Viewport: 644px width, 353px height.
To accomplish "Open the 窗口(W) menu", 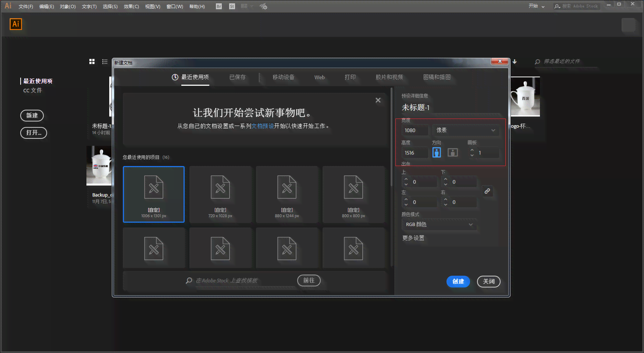I will point(175,7).
